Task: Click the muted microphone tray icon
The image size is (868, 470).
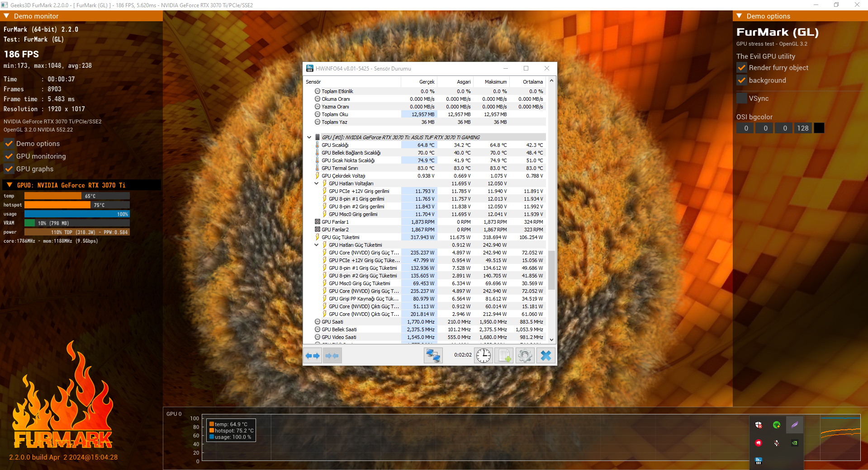Action: pyautogui.click(x=777, y=443)
